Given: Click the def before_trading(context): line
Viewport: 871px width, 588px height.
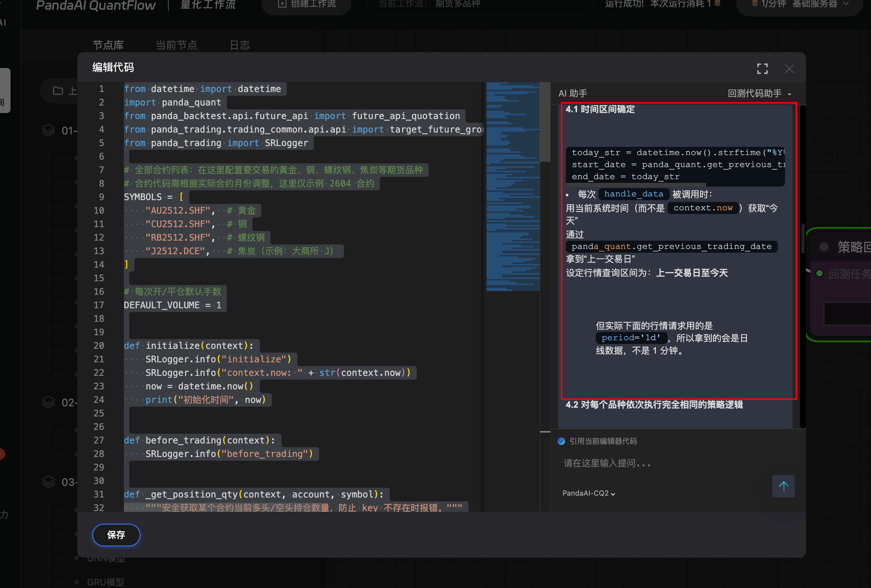Looking at the screenshot, I should point(200,440).
